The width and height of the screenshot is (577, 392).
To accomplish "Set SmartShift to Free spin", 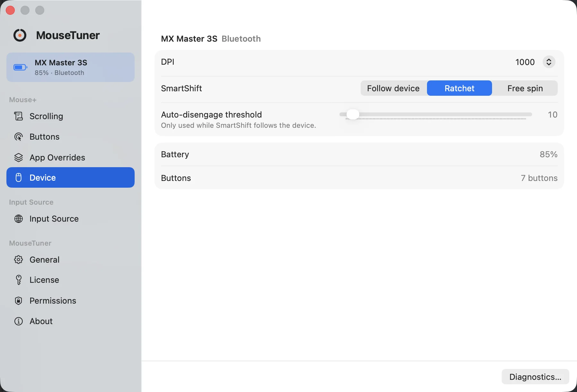I will pyautogui.click(x=525, y=88).
